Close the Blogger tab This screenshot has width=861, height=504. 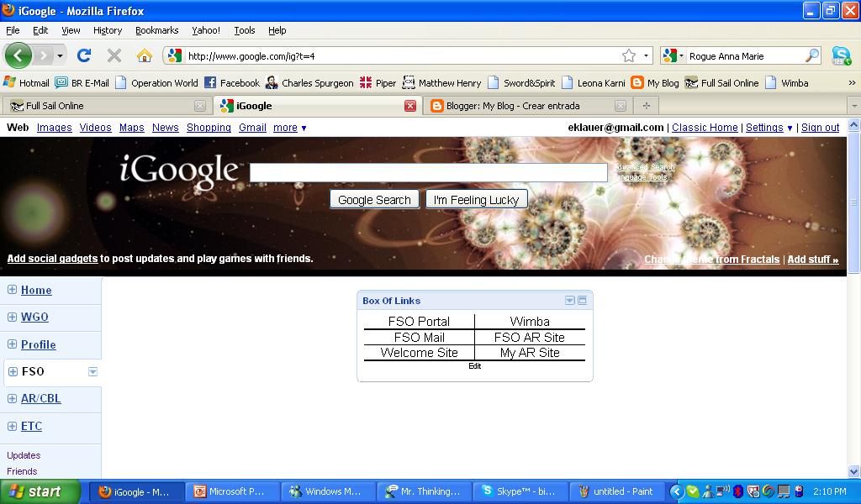(620, 106)
